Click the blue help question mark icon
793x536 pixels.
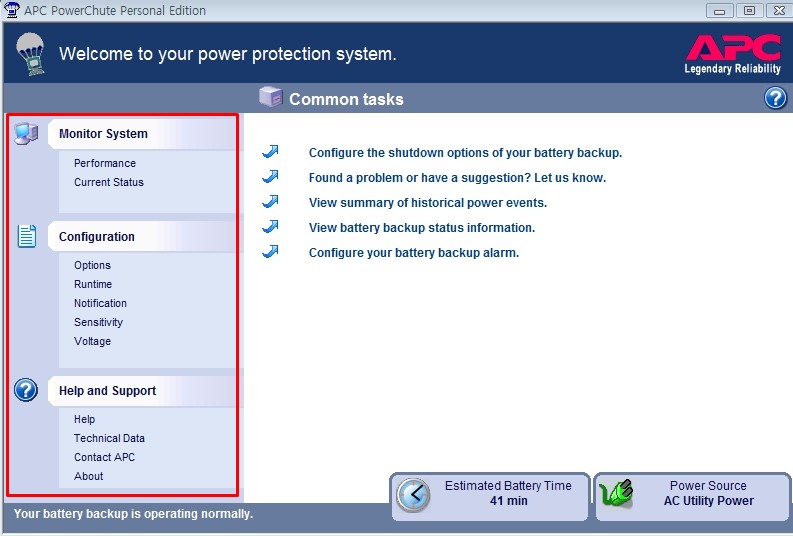pos(775,98)
